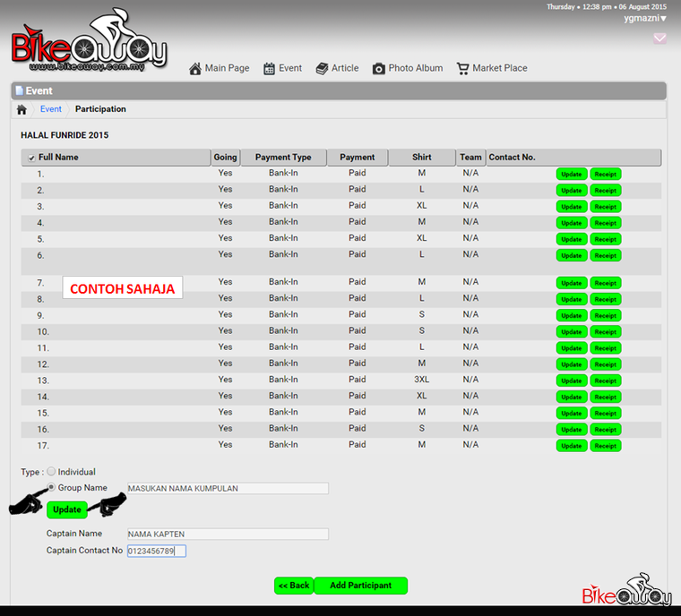
Task: Click the shopping cart icon for Market Place
Action: (x=462, y=69)
